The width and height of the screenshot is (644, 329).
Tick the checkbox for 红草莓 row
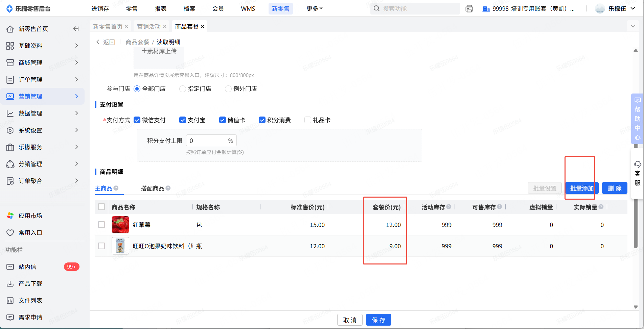click(x=101, y=225)
